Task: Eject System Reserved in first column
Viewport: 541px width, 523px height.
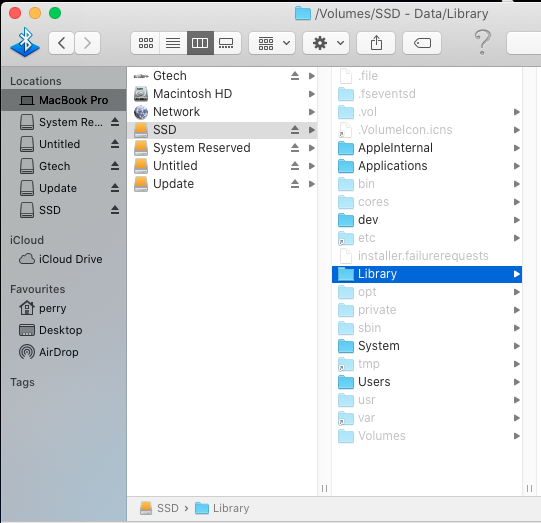Action: tap(295, 148)
